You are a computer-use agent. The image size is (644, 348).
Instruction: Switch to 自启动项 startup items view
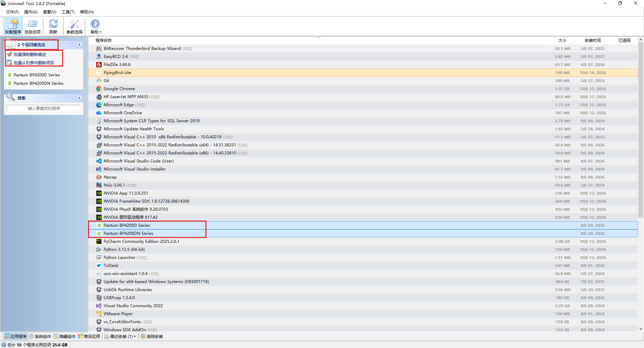coord(33,26)
